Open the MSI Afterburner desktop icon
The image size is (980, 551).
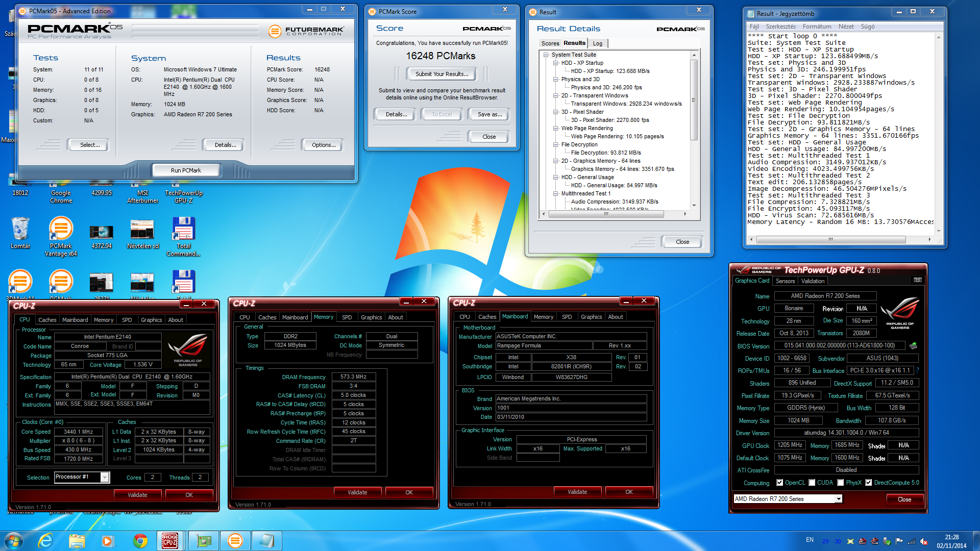point(142,193)
